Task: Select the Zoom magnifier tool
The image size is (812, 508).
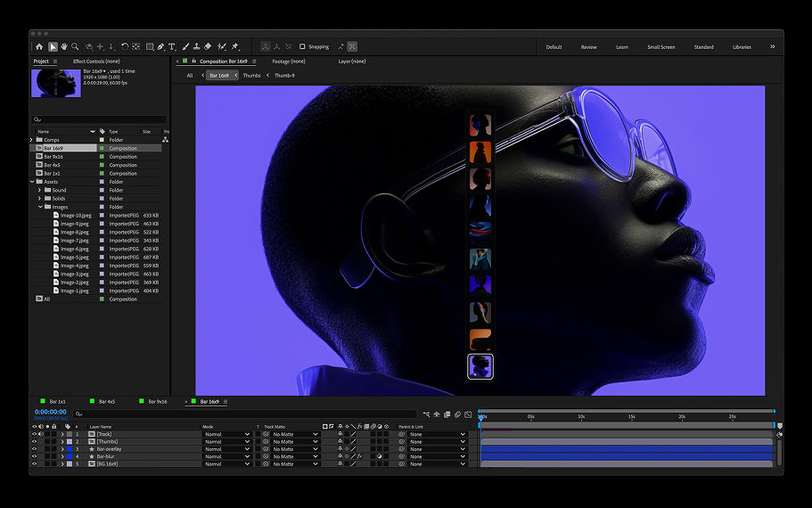Action: click(x=75, y=46)
